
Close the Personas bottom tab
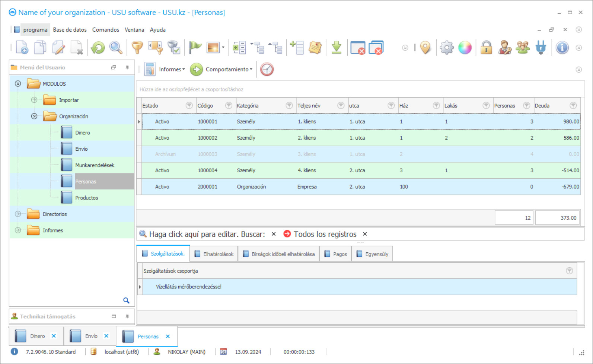[168, 336]
